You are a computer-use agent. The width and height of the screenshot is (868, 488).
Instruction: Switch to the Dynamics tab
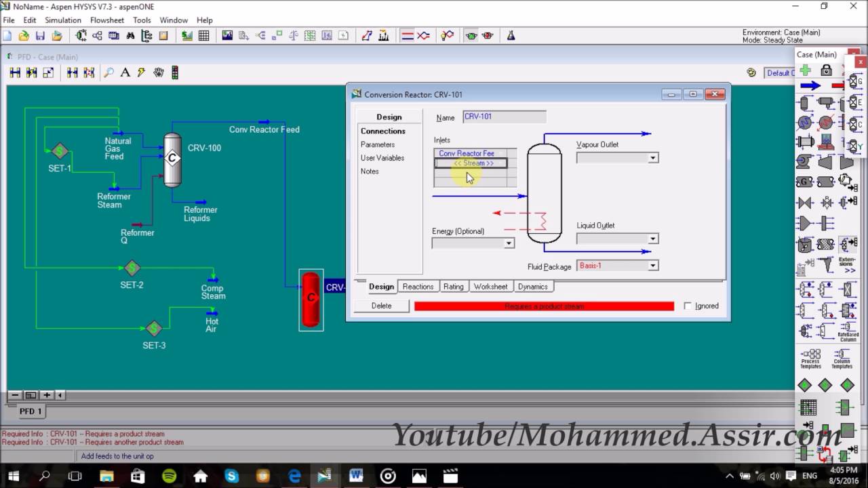532,287
